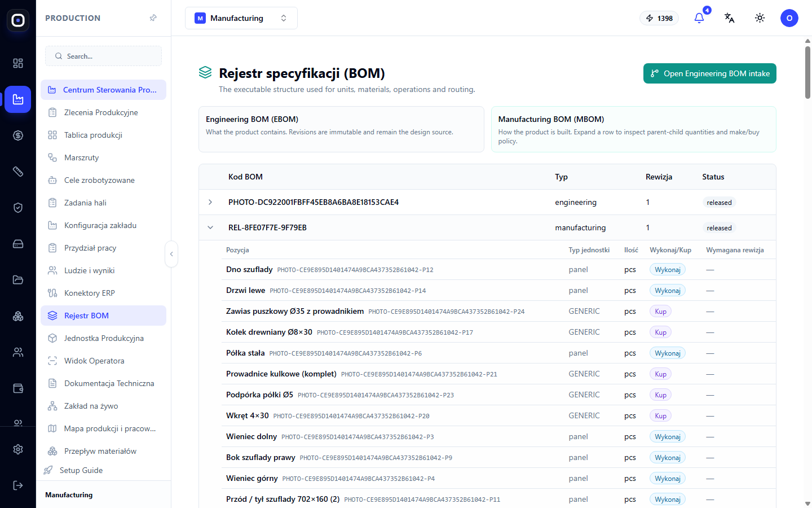
Task: Click the Kup badge for Zawias puszkowy
Action: coord(661,312)
